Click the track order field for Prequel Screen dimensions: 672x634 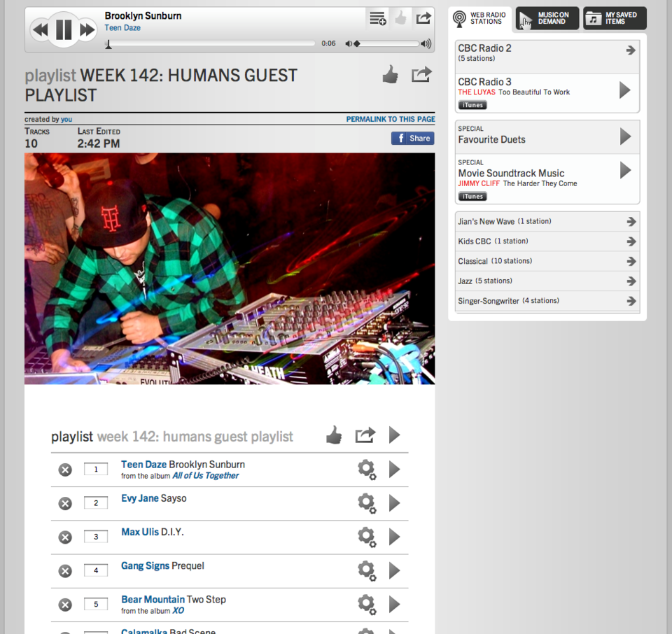coord(96,570)
